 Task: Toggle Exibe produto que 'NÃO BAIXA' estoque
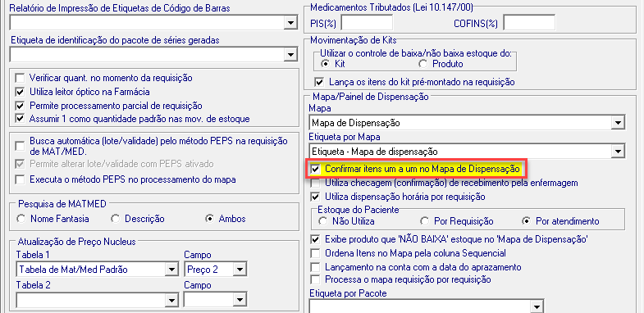[x=315, y=238]
